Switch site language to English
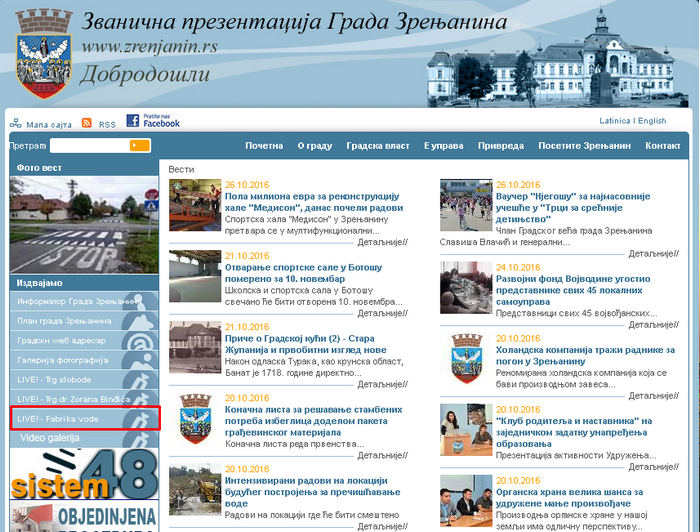 tap(652, 121)
